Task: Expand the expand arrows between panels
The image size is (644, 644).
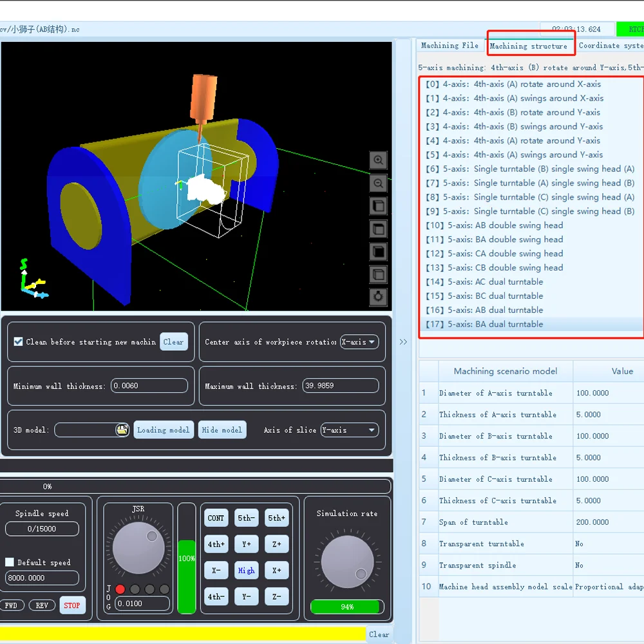Action: pyautogui.click(x=403, y=343)
